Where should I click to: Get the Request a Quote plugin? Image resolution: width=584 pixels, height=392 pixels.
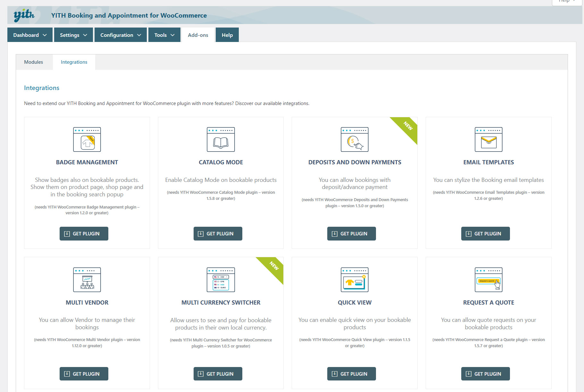486,374
